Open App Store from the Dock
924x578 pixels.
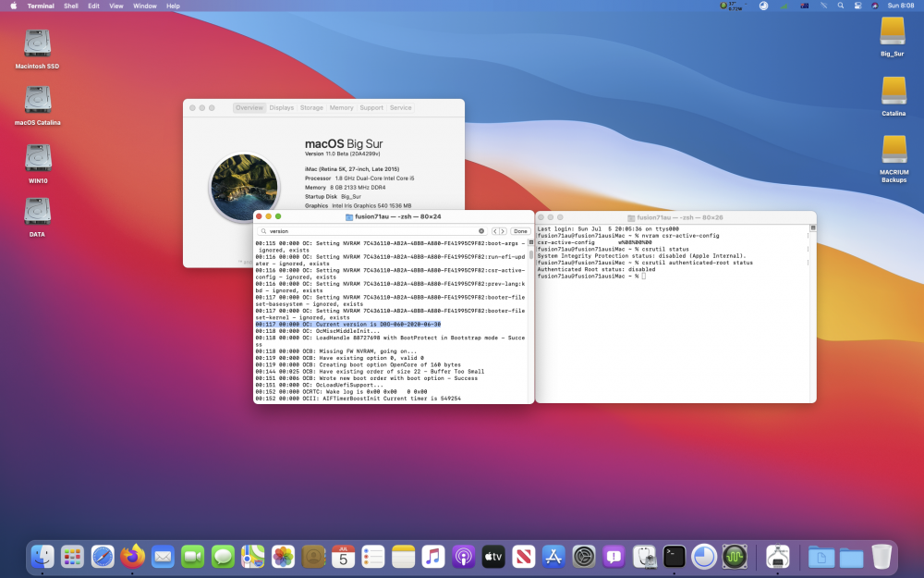pyautogui.click(x=553, y=556)
